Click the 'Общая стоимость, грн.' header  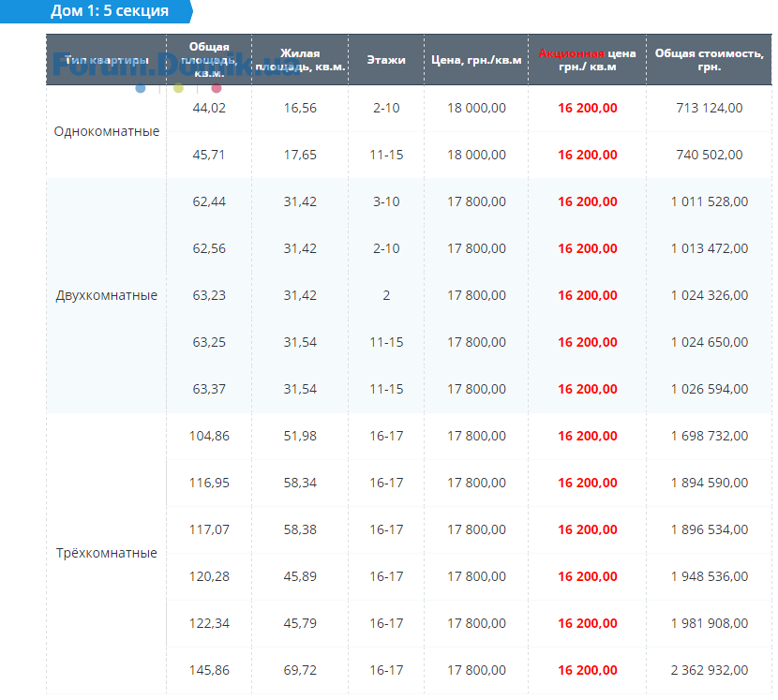709,60
